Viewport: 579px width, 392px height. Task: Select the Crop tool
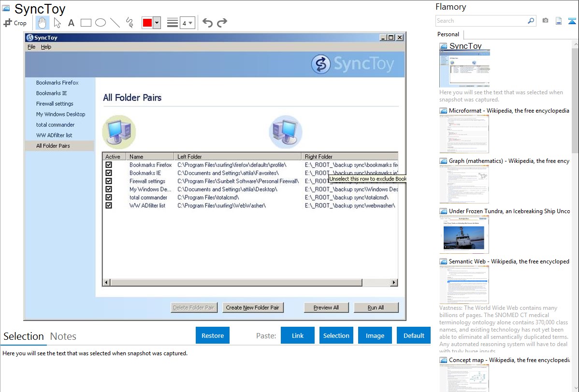15,23
